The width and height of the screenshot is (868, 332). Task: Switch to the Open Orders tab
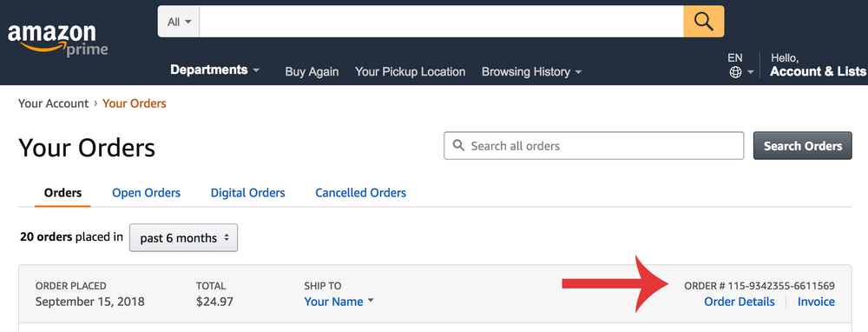(146, 193)
